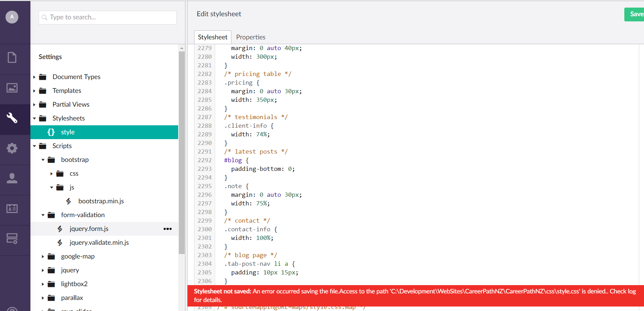
Task: Expand the css folder arrow
Action: (x=51, y=174)
